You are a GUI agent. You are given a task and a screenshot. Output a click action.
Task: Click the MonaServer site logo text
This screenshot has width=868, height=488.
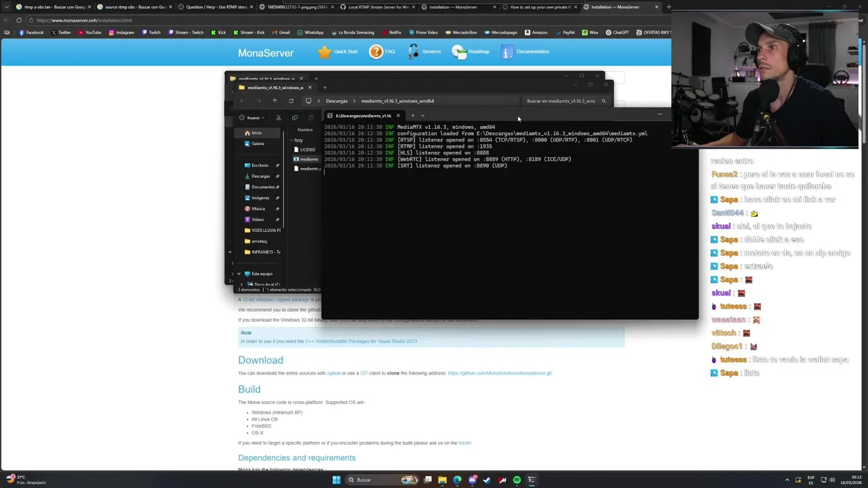[266, 53]
